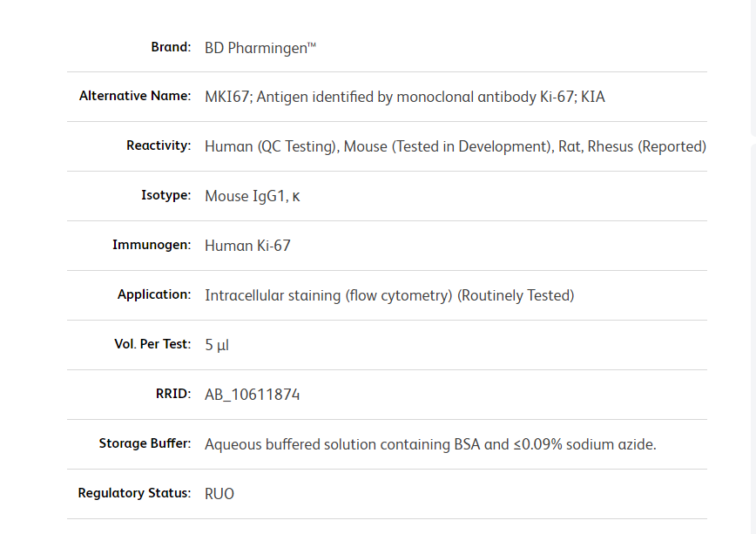
Task: Click the Reactivity label
Action: point(159,145)
